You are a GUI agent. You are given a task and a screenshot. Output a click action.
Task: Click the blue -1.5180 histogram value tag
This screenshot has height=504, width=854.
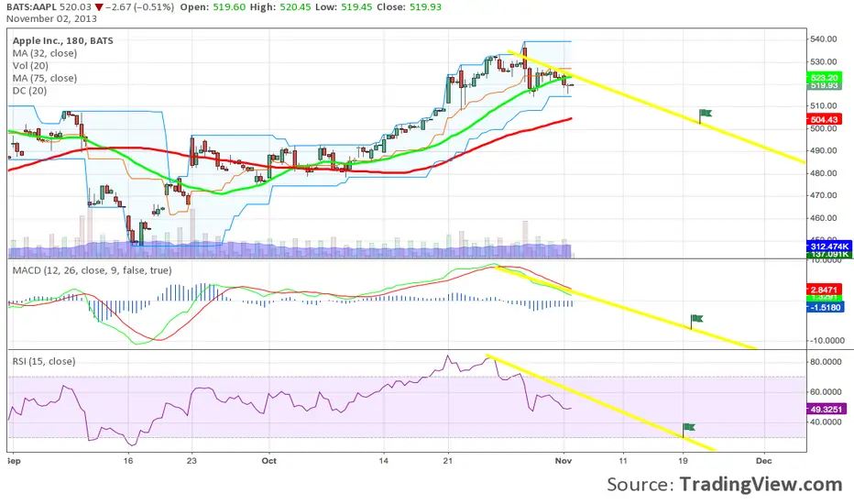tap(825, 307)
